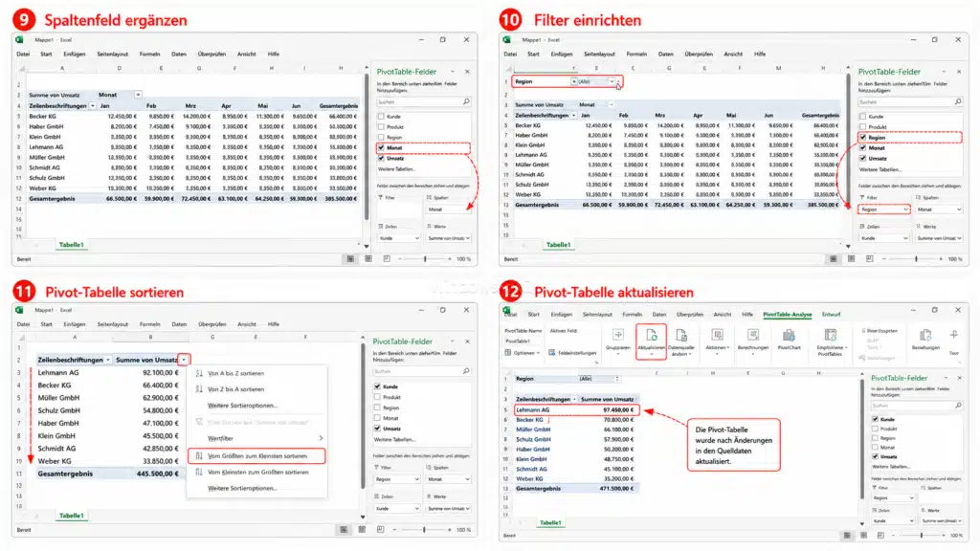Open Daten tab in step 10 window
The image size is (980, 551).
(666, 54)
